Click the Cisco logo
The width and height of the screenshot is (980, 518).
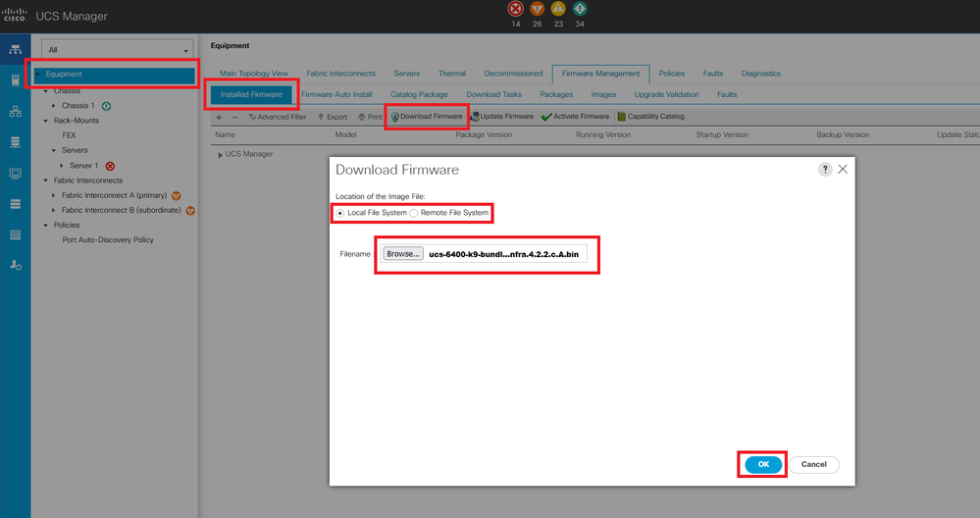tap(15, 15)
